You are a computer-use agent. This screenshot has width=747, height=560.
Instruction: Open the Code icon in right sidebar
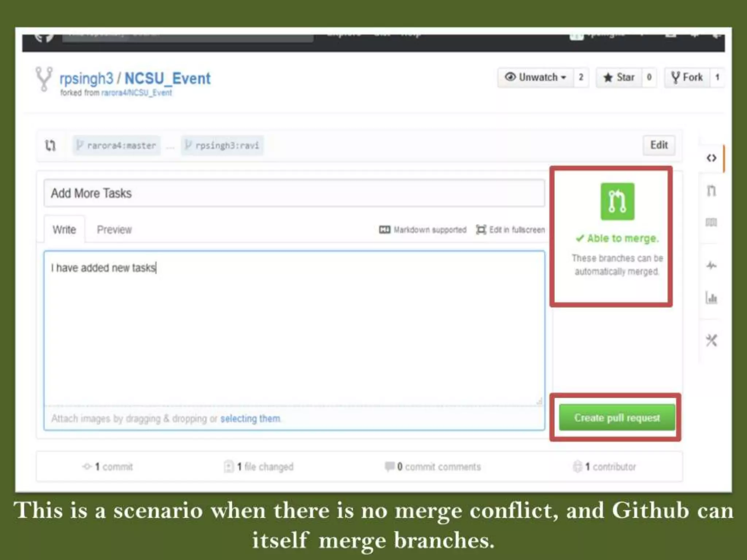(x=711, y=158)
